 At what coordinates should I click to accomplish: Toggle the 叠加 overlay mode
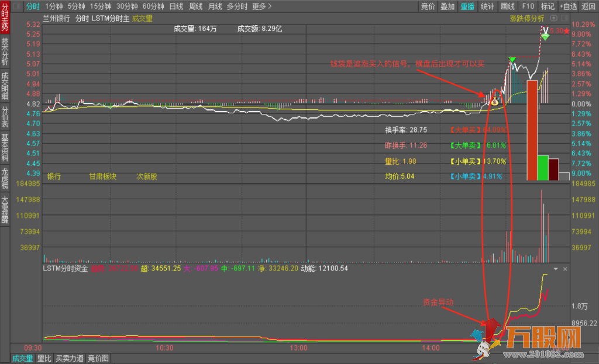[x=447, y=6]
